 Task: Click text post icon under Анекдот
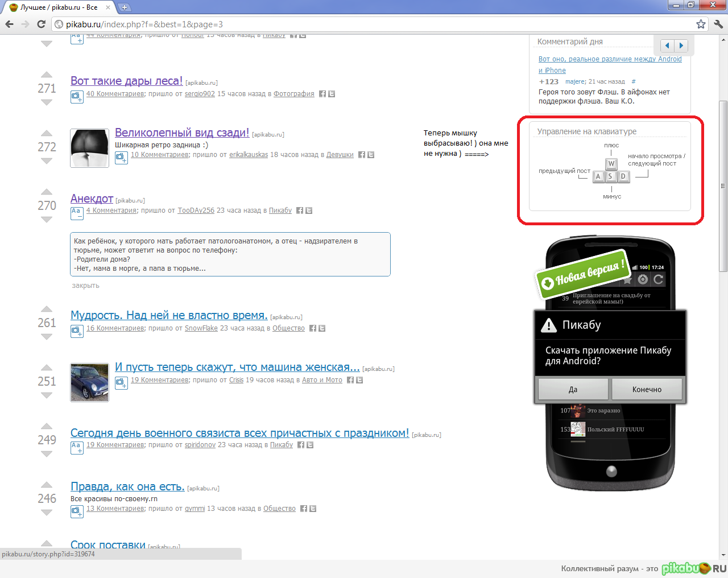click(x=77, y=213)
